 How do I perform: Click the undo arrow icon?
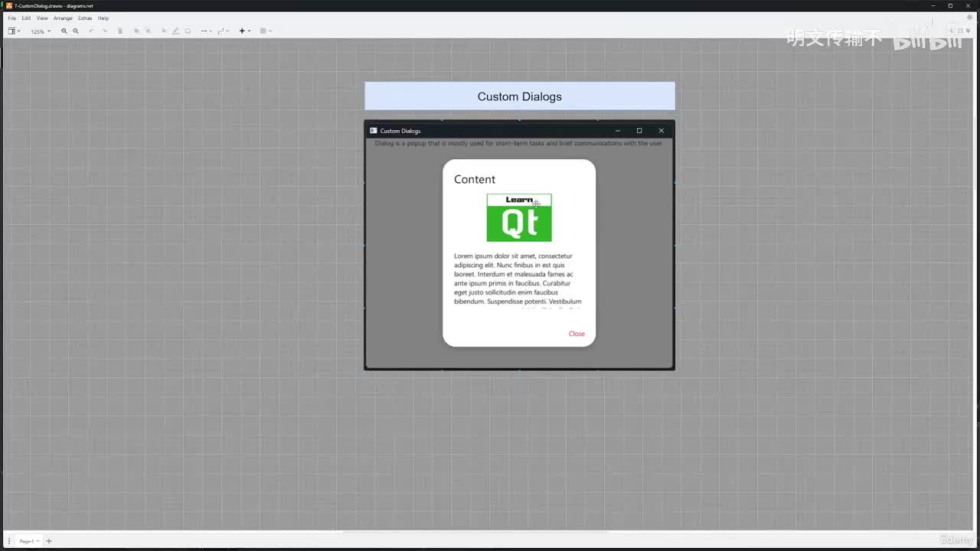(x=91, y=31)
